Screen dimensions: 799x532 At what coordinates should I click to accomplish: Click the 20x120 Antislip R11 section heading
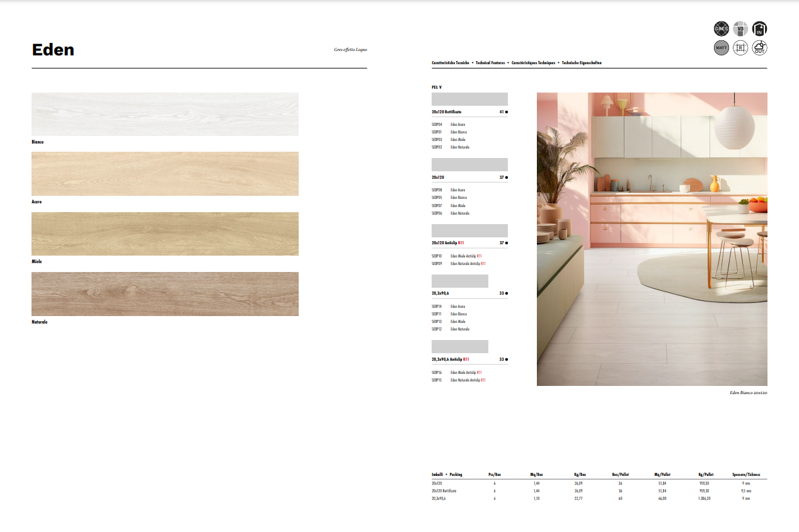click(447, 243)
